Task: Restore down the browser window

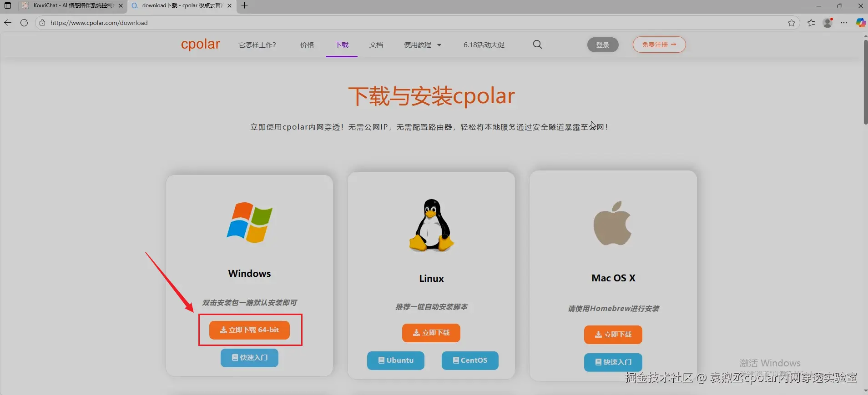Action: pos(840,6)
